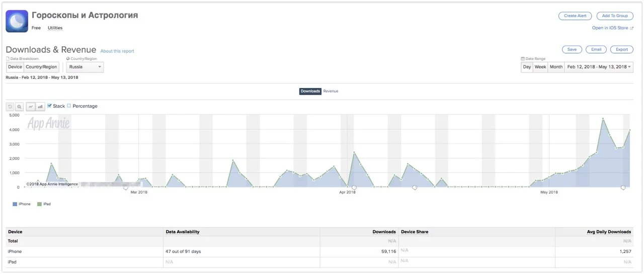Click the event marker near Mar 2018
Viewport: 644px width, 274px height.
[125, 188]
